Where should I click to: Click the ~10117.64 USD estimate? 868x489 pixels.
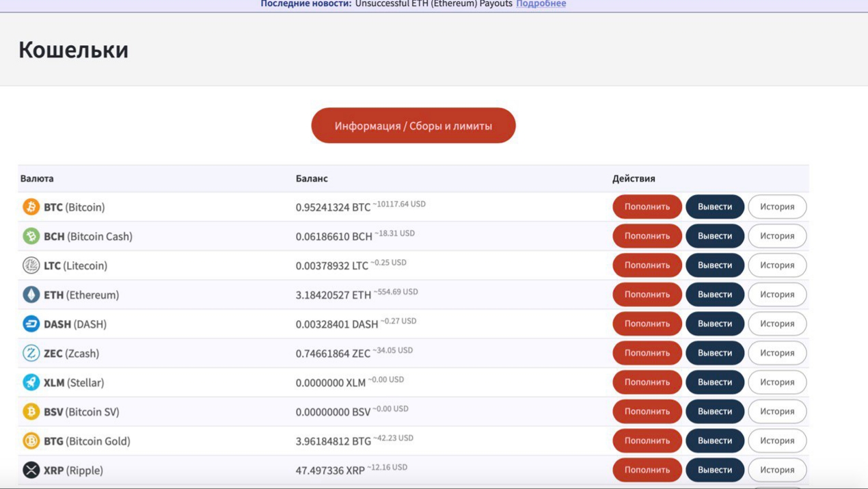coord(400,204)
